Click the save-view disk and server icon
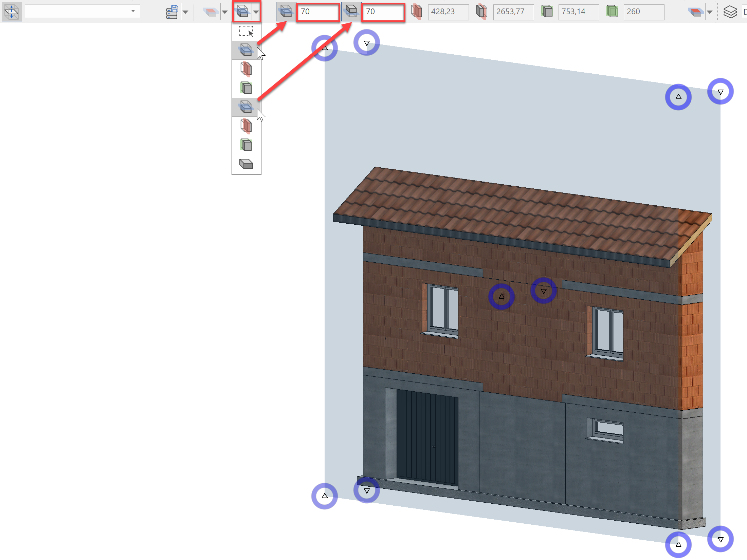 [x=172, y=12]
